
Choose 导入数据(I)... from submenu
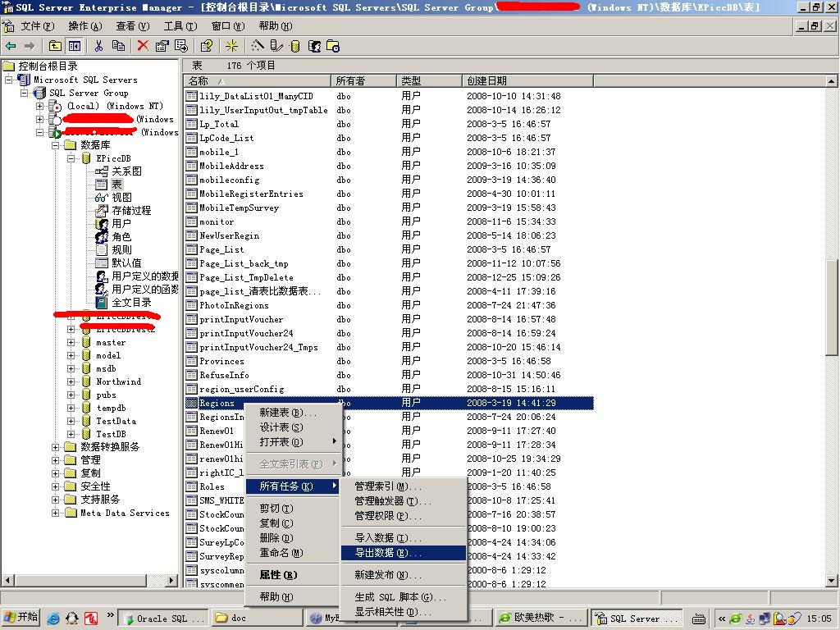(x=403, y=538)
